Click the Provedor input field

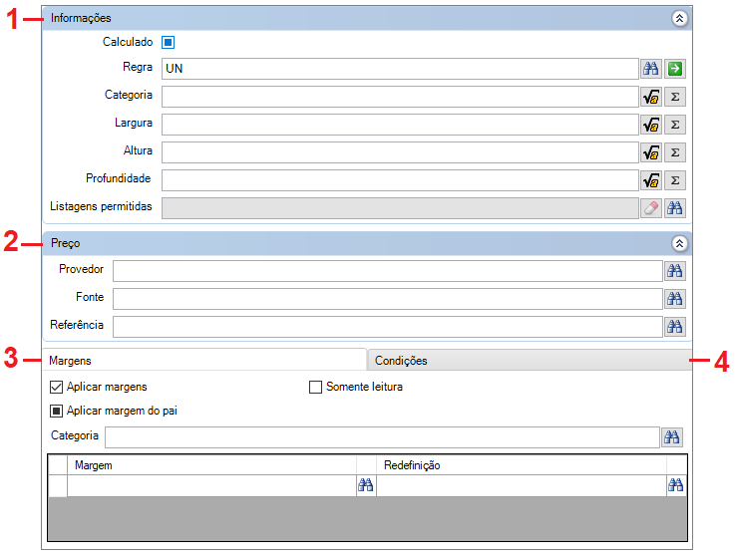click(x=388, y=271)
